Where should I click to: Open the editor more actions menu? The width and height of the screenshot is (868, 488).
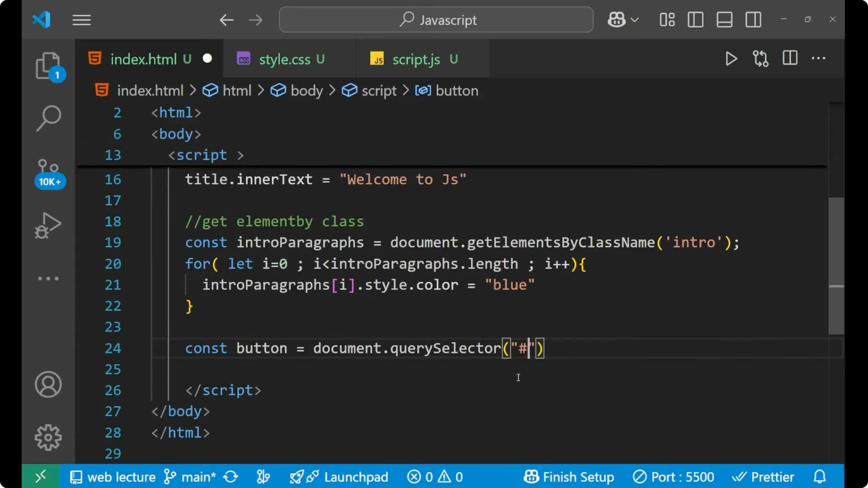(819, 59)
